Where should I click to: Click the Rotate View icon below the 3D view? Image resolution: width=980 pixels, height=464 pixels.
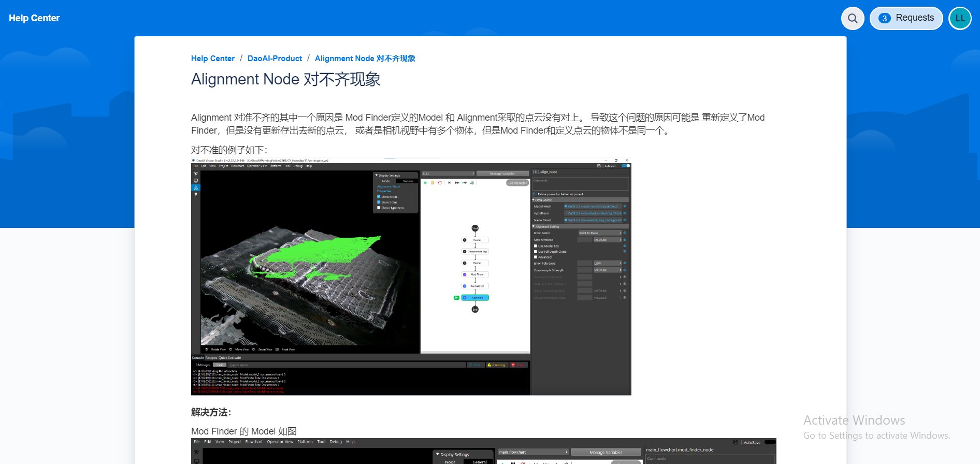pyautogui.click(x=207, y=350)
